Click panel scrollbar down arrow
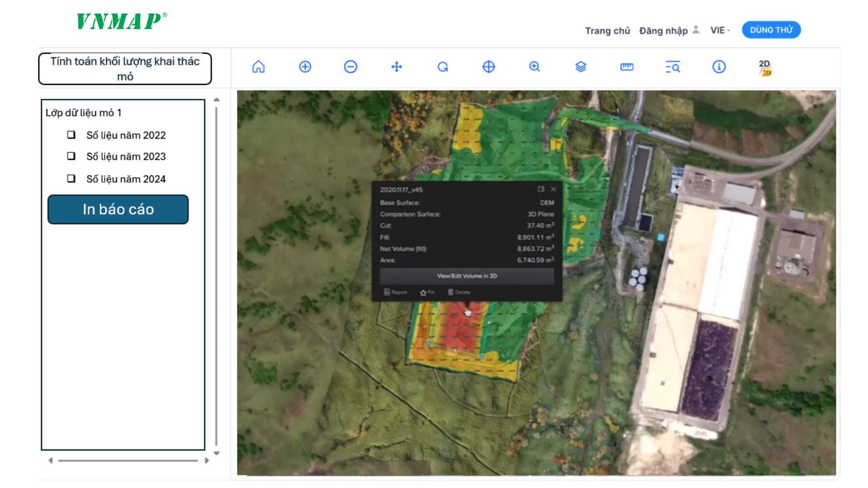 pos(217,453)
